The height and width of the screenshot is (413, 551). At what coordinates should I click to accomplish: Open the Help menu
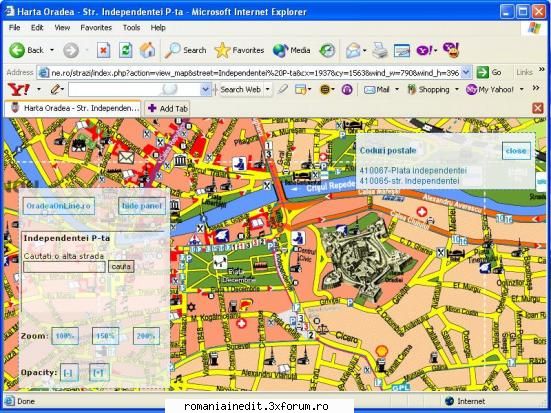[x=158, y=28]
